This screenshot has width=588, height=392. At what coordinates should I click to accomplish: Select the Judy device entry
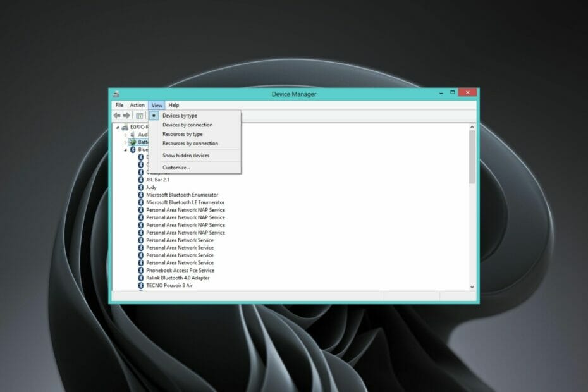pos(150,187)
